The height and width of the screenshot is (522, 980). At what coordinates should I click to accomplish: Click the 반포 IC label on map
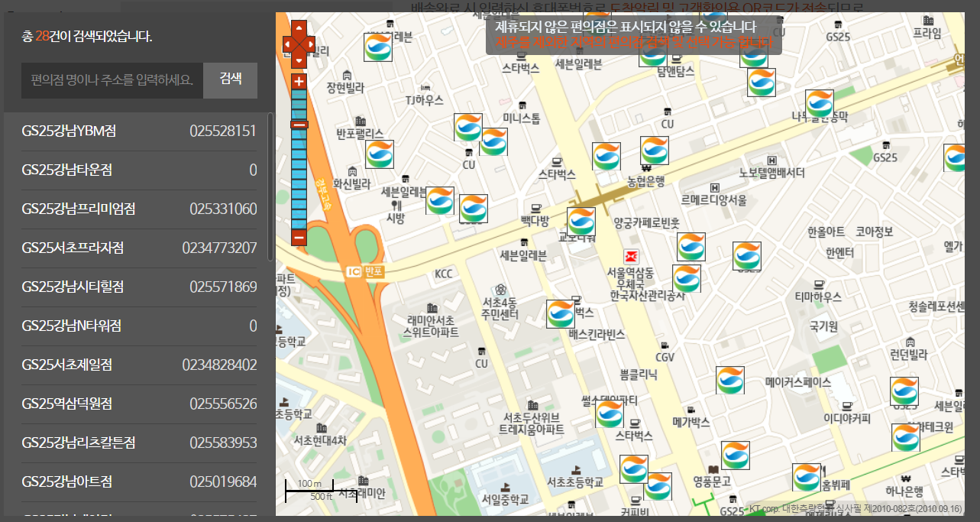point(364,271)
